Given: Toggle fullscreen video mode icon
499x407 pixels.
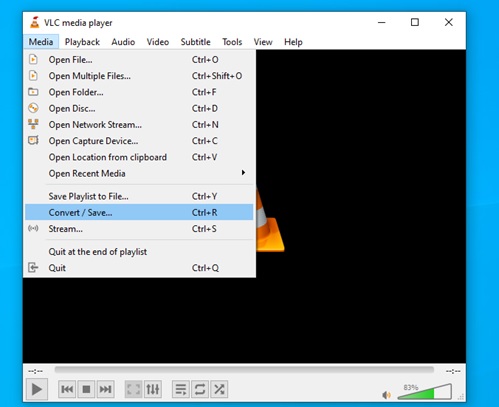Looking at the screenshot, I should click(x=133, y=389).
